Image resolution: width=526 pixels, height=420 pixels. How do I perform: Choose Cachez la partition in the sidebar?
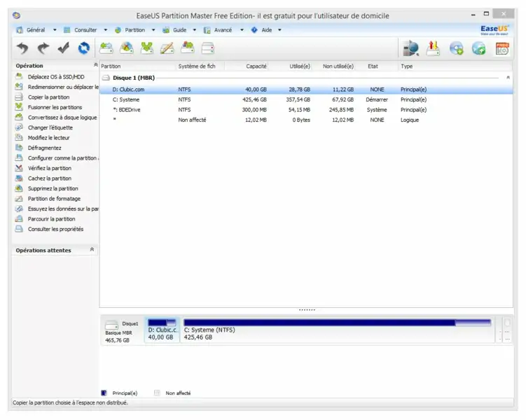[x=50, y=178]
